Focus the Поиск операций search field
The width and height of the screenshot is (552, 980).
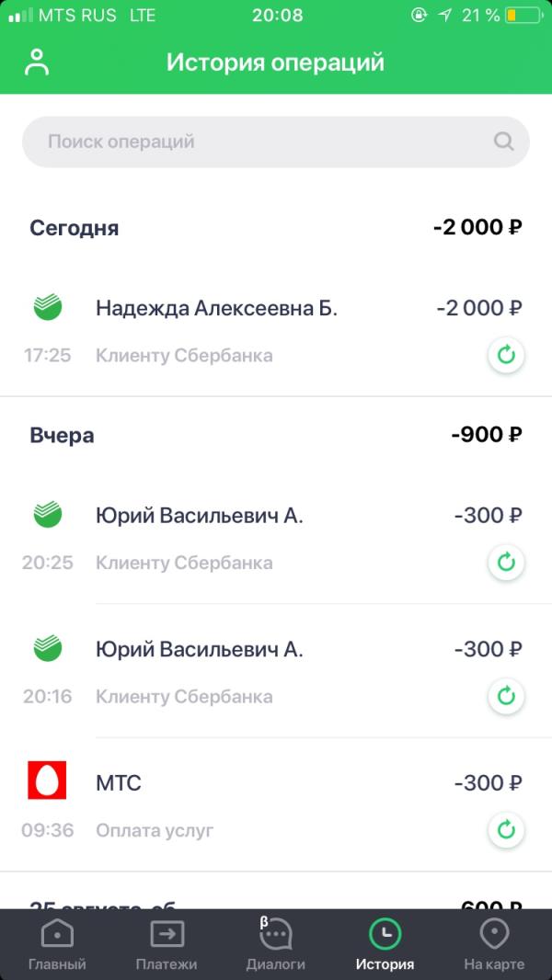click(x=276, y=142)
